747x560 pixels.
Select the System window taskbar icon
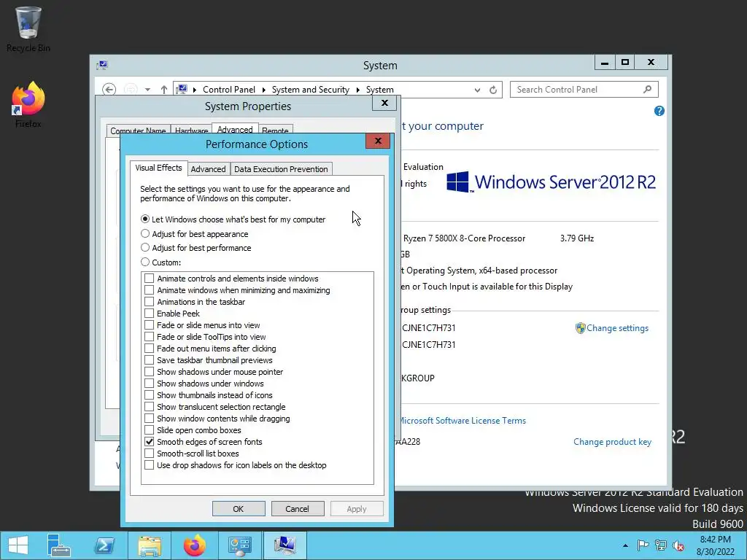(285, 545)
